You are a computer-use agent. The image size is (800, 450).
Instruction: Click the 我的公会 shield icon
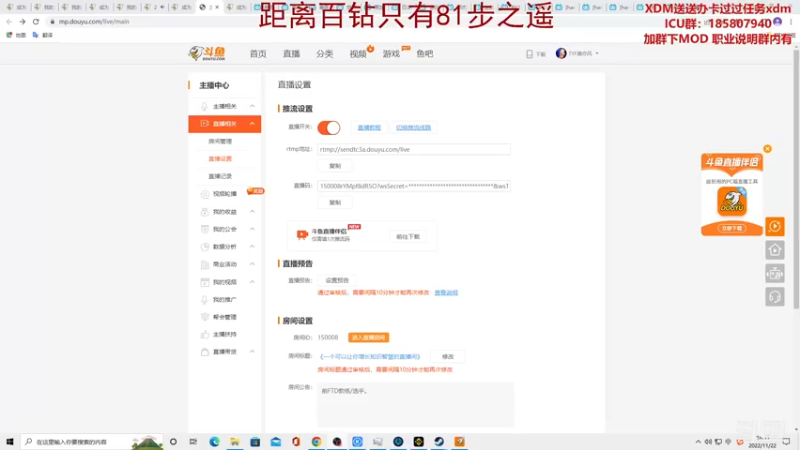[205, 229]
